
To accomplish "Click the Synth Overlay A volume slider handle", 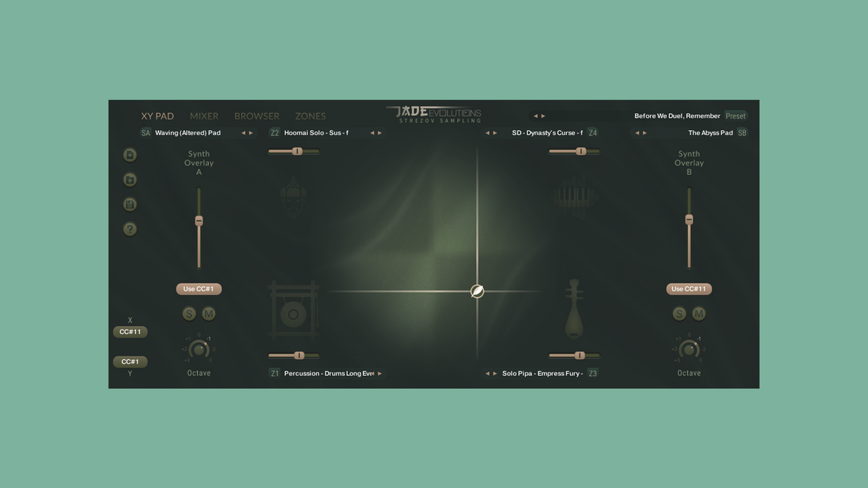I will tap(199, 221).
